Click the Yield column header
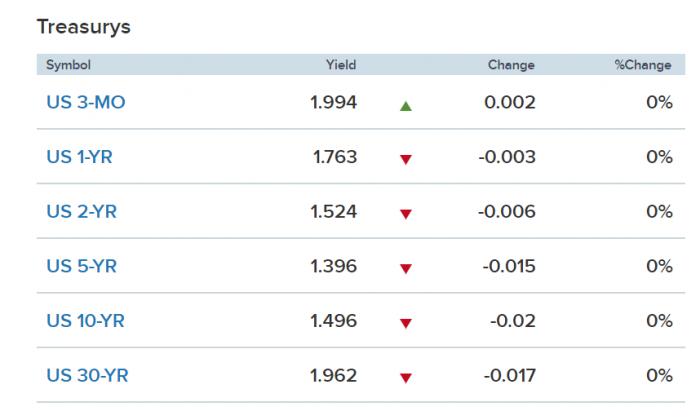Viewport: 700px width, 420px height. 341,65
